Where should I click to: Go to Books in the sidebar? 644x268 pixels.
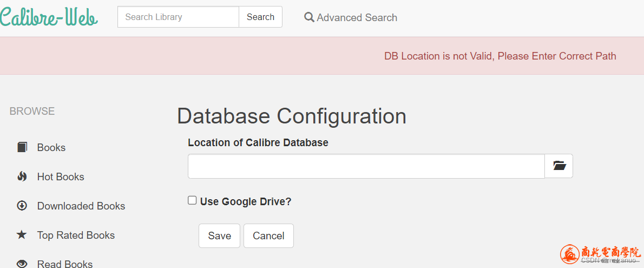(51, 147)
